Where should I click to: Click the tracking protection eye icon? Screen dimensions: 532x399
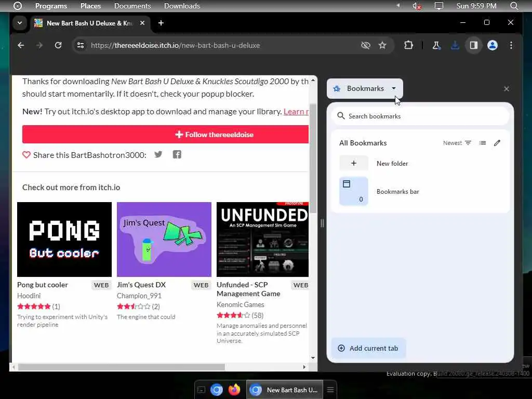365,45
